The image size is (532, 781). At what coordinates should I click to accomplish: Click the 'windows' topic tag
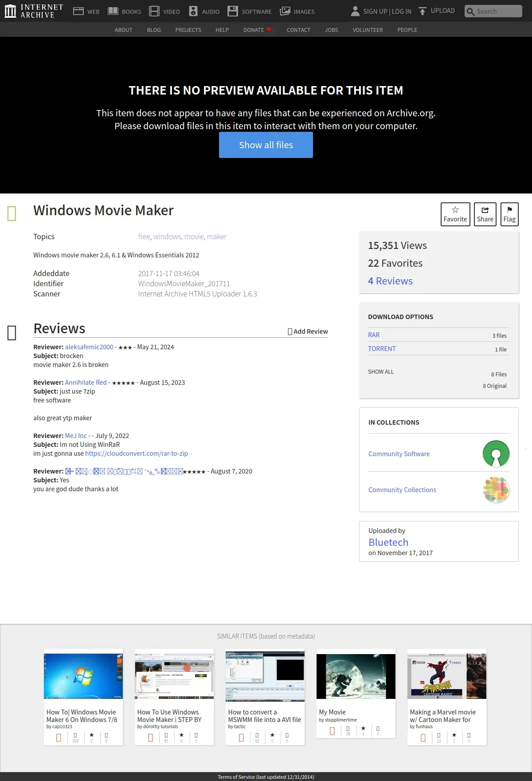(167, 237)
